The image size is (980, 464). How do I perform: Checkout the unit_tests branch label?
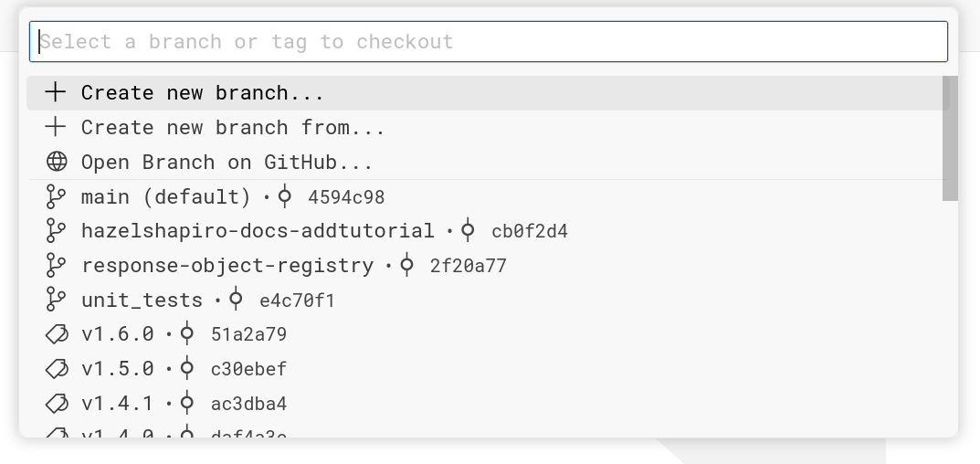(142, 301)
